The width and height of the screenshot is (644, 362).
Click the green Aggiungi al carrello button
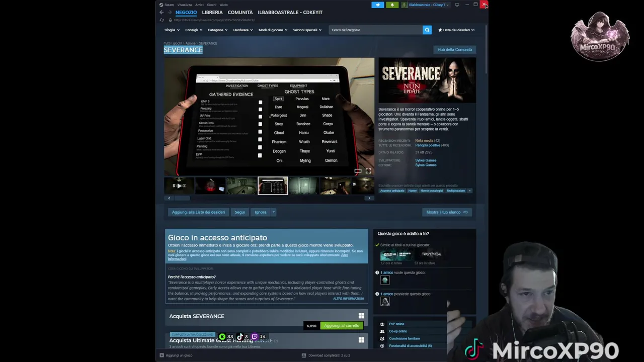[x=342, y=326]
